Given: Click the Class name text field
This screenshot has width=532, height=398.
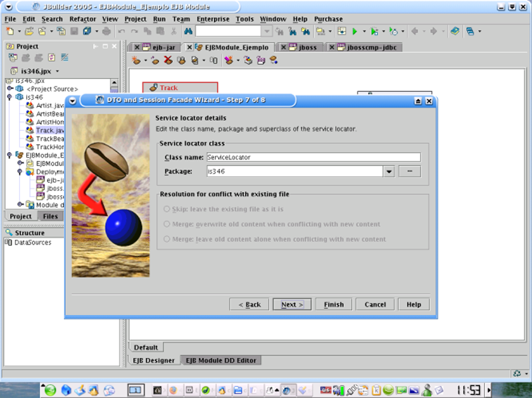Looking at the screenshot, I should (x=313, y=157).
